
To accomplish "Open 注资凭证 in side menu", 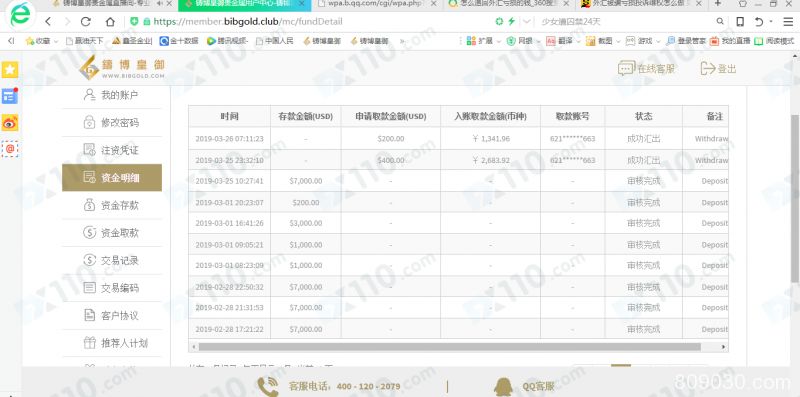I will [x=112, y=150].
